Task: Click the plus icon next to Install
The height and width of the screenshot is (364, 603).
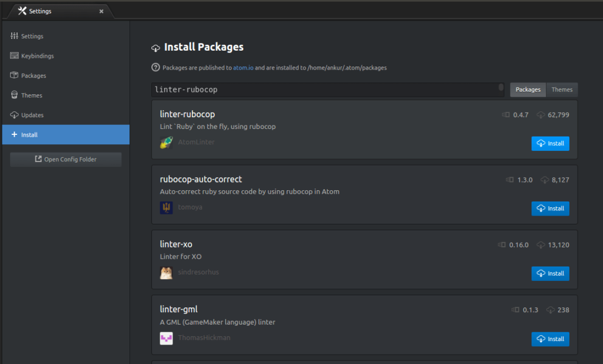Action: pyautogui.click(x=14, y=134)
